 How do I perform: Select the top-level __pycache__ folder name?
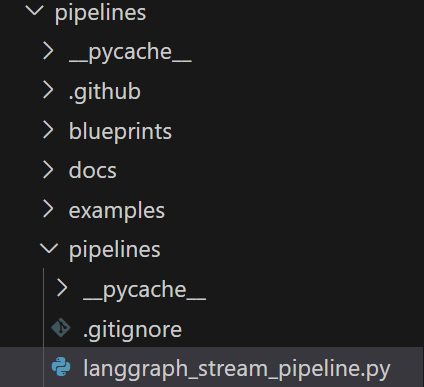(130, 53)
